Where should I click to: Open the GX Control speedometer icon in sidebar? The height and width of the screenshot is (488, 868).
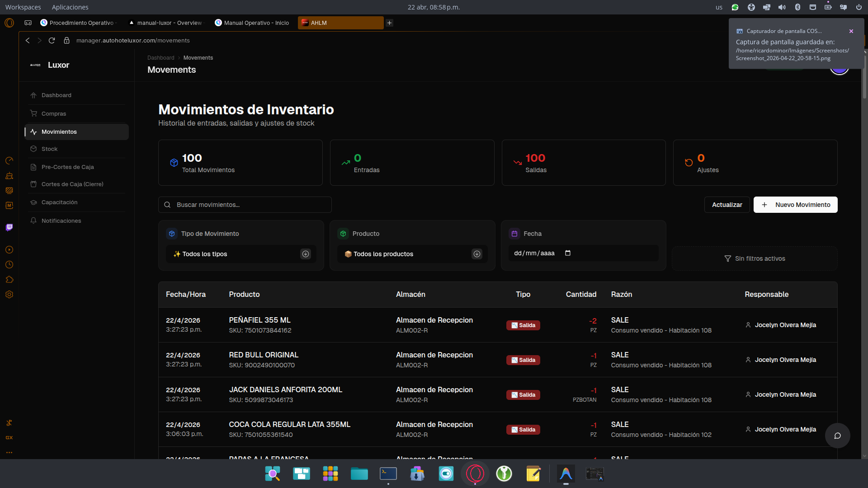9,161
